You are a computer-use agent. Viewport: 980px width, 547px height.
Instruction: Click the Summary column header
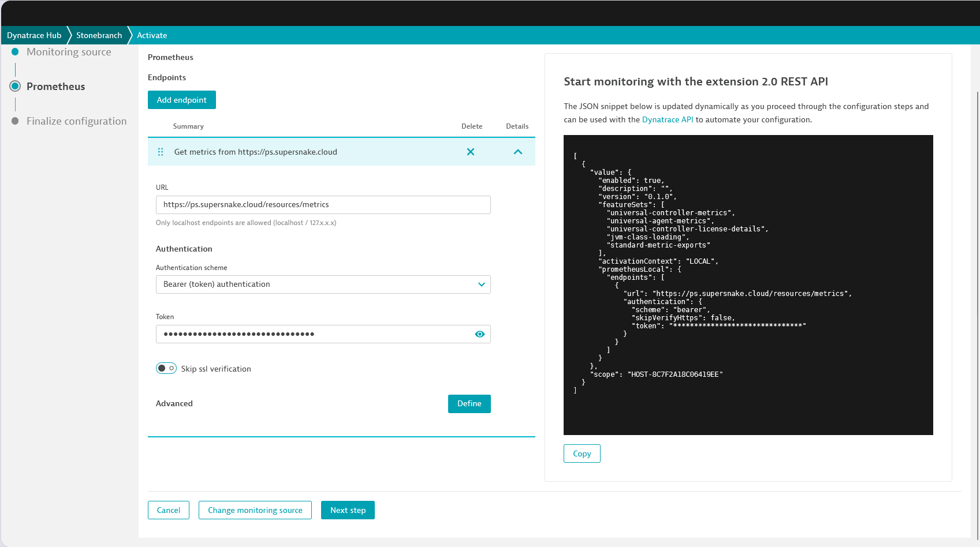click(188, 126)
